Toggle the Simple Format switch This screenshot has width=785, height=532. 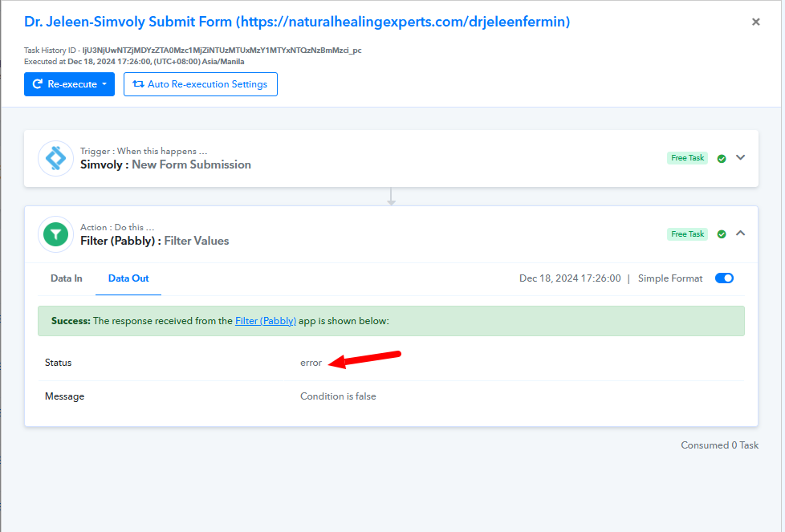click(x=724, y=278)
